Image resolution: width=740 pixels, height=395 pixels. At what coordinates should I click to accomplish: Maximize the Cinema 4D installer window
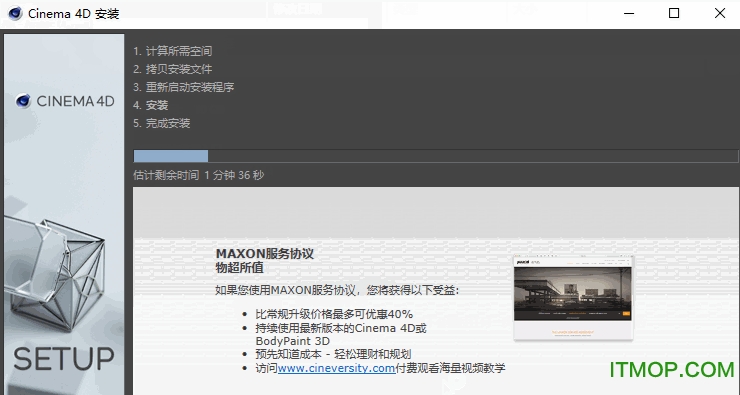pyautogui.click(x=674, y=13)
